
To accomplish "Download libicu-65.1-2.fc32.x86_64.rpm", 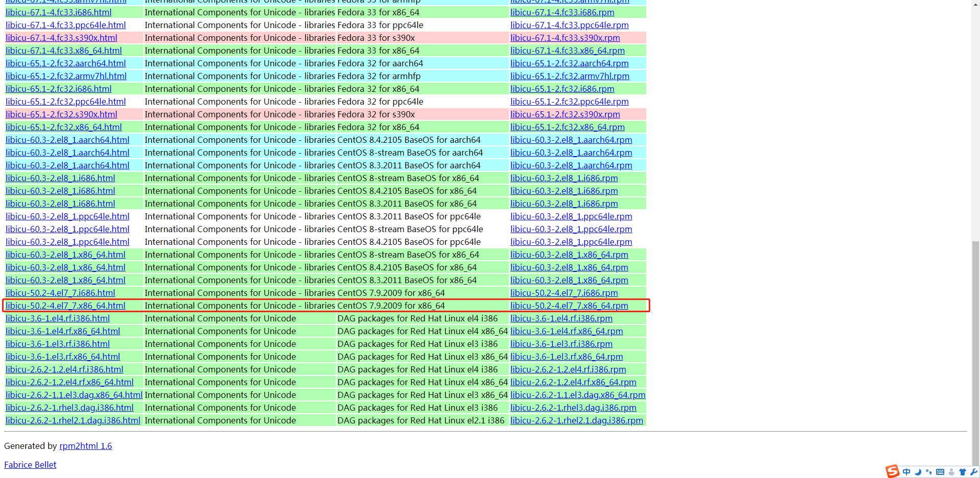I will [x=568, y=127].
